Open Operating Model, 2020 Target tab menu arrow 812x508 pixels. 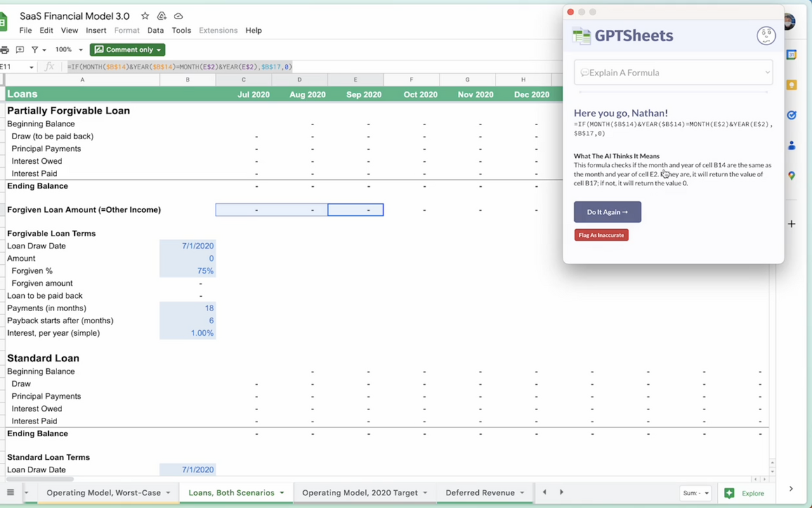coord(425,493)
